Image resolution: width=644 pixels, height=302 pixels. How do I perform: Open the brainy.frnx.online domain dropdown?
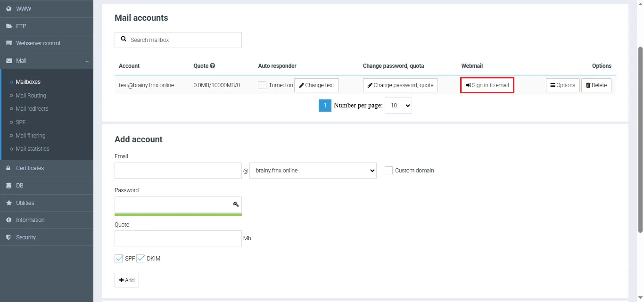tap(313, 171)
